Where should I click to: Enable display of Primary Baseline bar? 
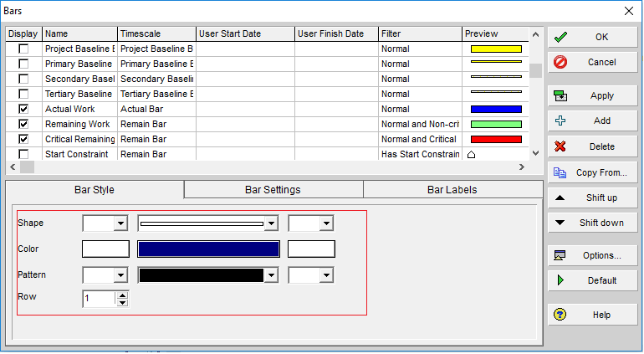pyautogui.click(x=23, y=64)
